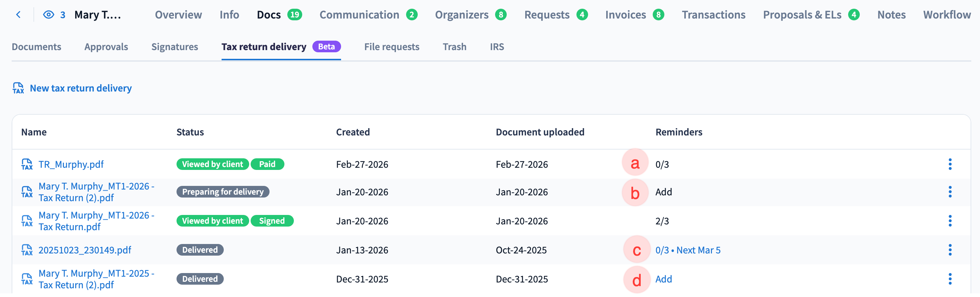This screenshot has height=297, width=980.
Task: Click the tax icon beside TR_Murphy.pdf
Action: click(27, 164)
